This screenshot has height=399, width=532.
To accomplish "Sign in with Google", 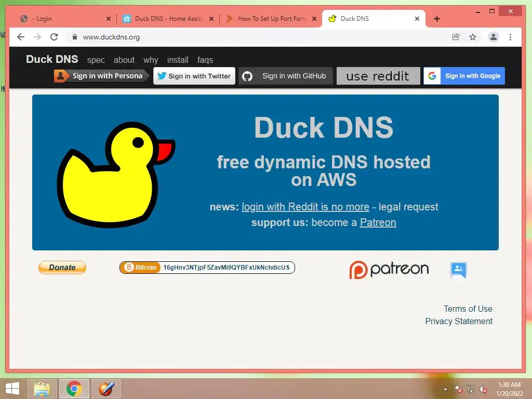I will coord(464,76).
